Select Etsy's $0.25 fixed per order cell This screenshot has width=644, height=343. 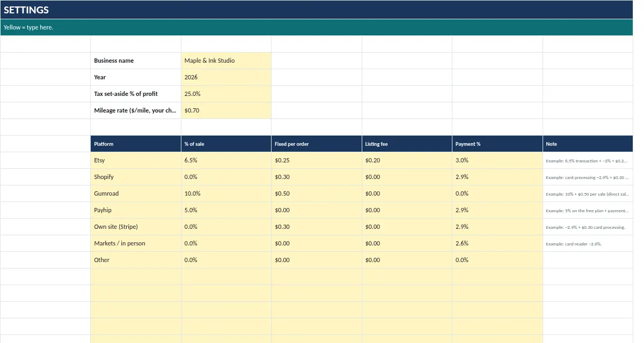pyautogui.click(x=317, y=160)
